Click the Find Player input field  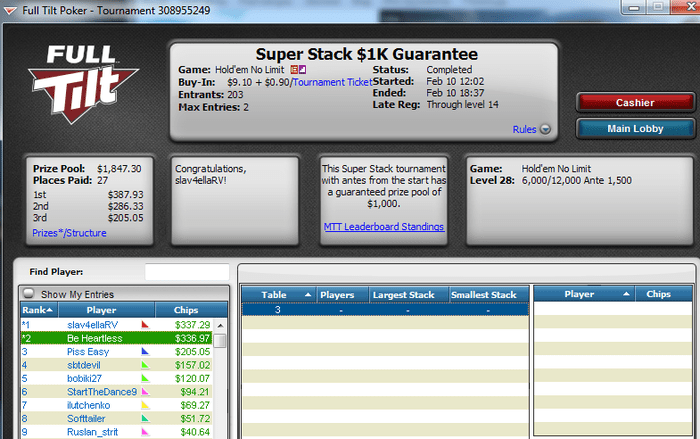(187, 272)
